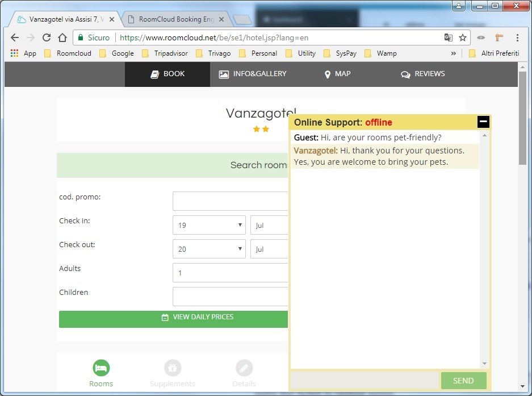Go to the browser home page icon
Image resolution: width=532 pixels, height=396 pixels.
(x=62, y=37)
